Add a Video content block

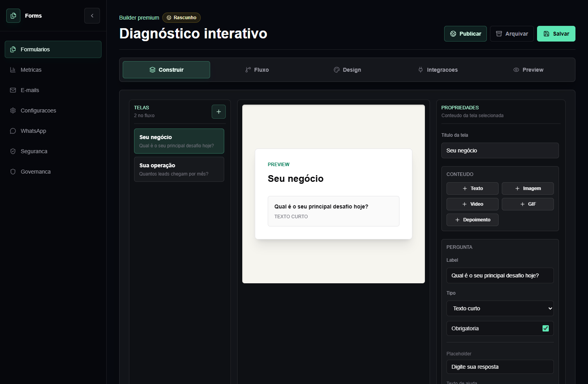pos(472,204)
